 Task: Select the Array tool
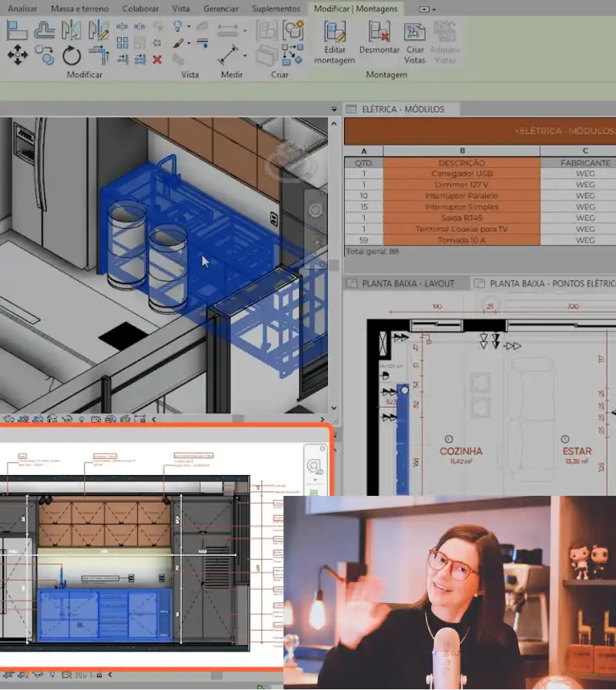(x=122, y=42)
